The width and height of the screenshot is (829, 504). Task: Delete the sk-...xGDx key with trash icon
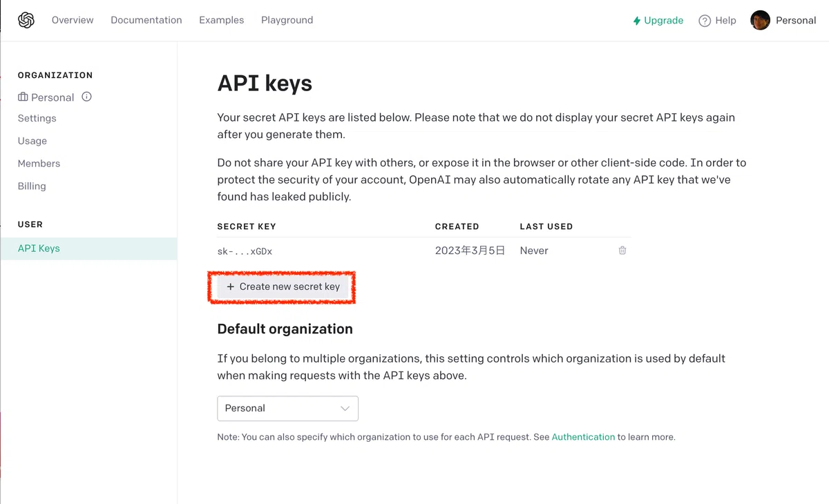click(x=622, y=251)
